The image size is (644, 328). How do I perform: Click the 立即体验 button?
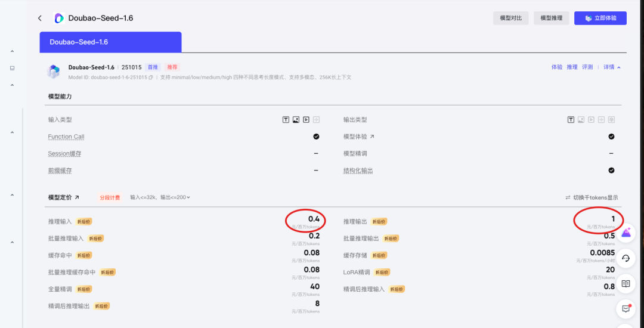point(600,18)
